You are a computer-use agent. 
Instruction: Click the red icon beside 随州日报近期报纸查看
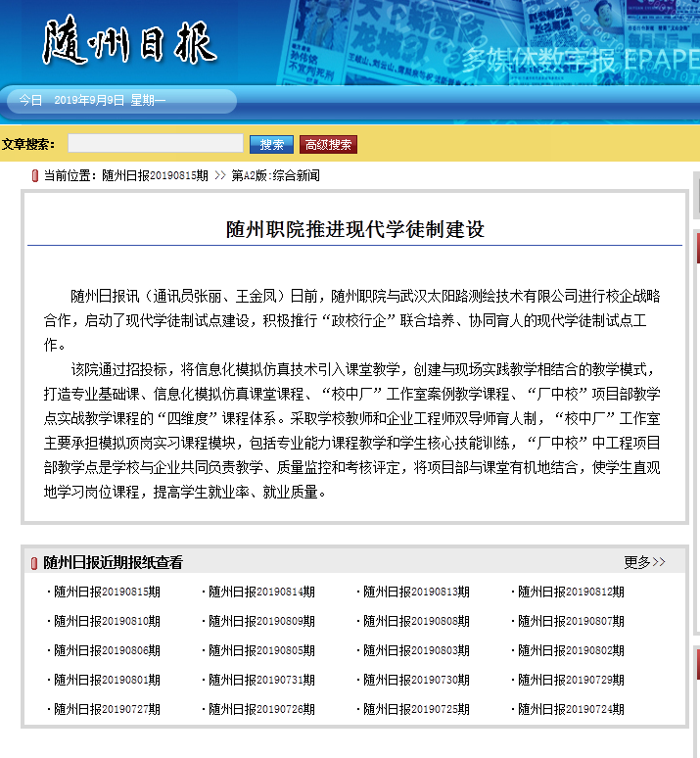click(34, 563)
